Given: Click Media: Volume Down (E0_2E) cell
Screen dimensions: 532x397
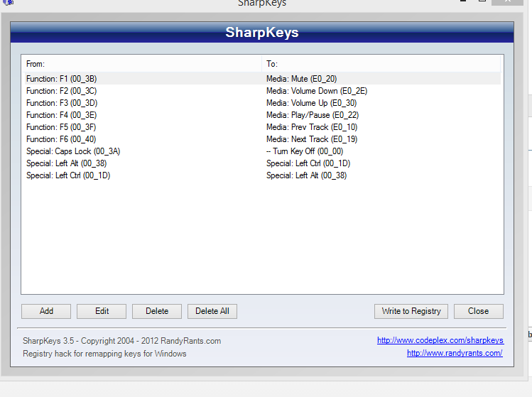Looking at the screenshot, I should pos(317,91).
